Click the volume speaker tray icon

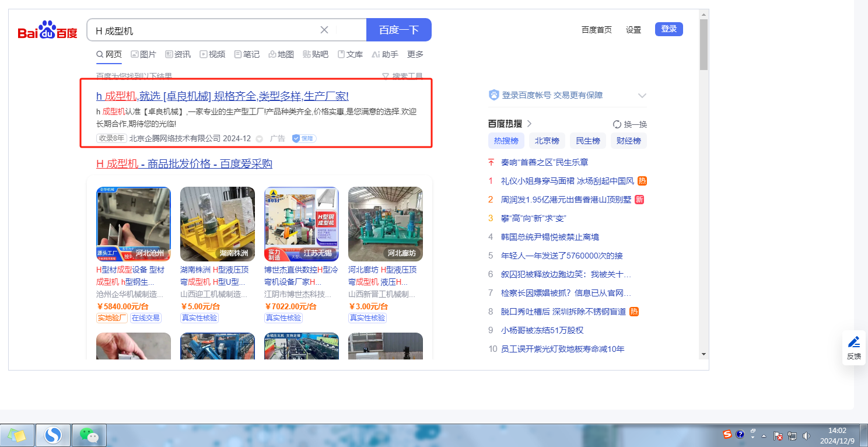(806, 435)
